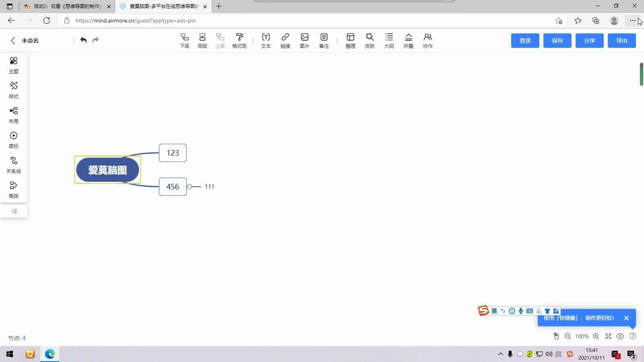Click the page vertical scrollbar
This screenshot has width=644, height=362.
click(x=642, y=74)
